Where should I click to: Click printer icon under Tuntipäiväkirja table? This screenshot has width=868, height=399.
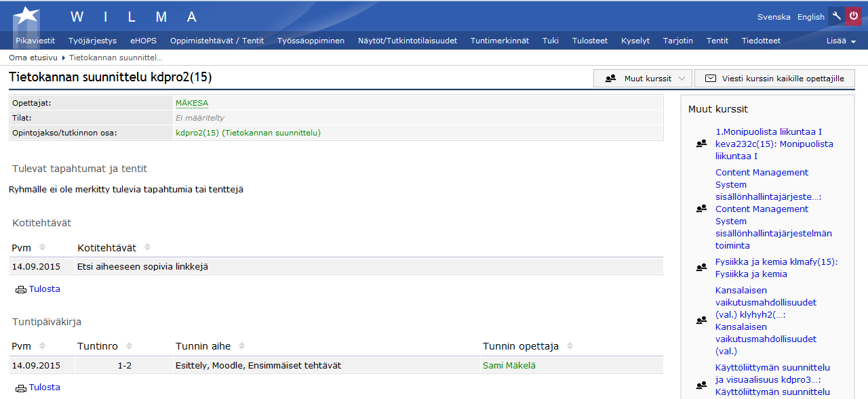click(21, 387)
